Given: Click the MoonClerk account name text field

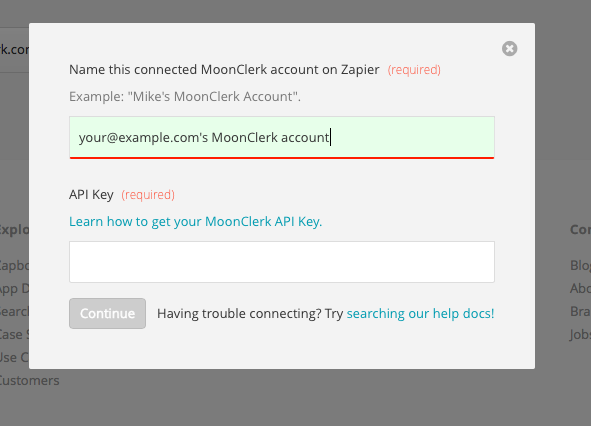Looking at the screenshot, I should pyautogui.click(x=282, y=137).
